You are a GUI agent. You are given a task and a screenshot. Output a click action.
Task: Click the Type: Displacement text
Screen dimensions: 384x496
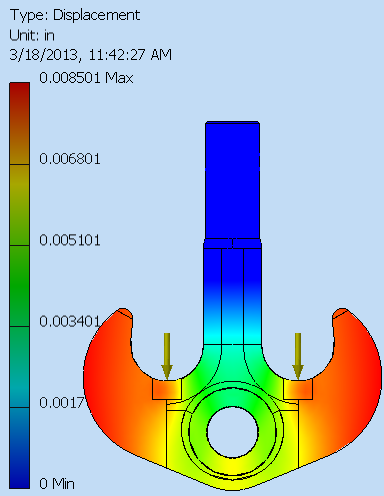click(75, 15)
